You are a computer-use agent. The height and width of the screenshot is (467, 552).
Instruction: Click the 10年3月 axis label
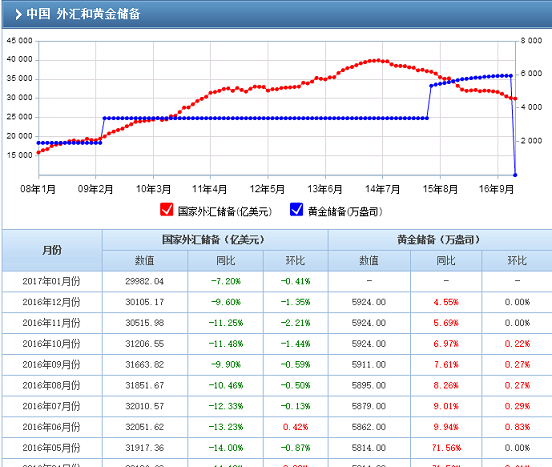(153, 189)
